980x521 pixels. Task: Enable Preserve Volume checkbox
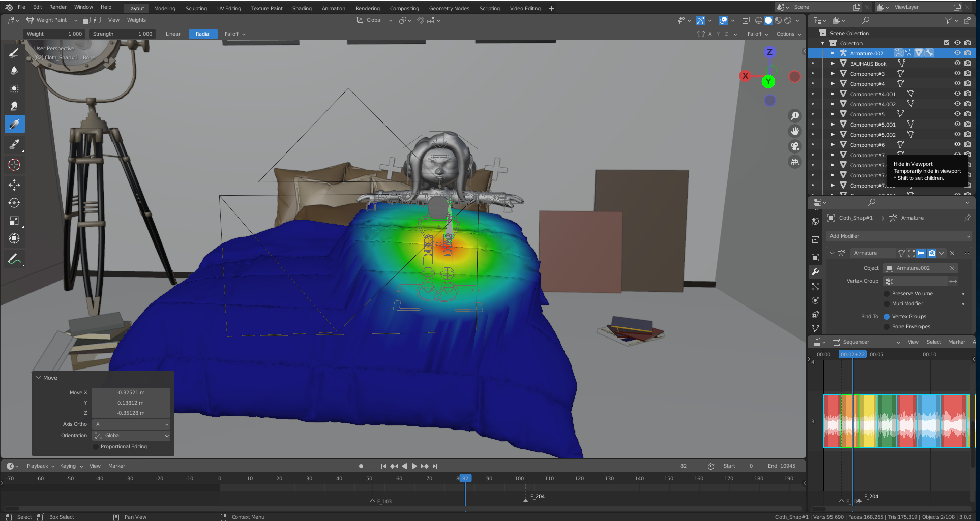point(887,293)
